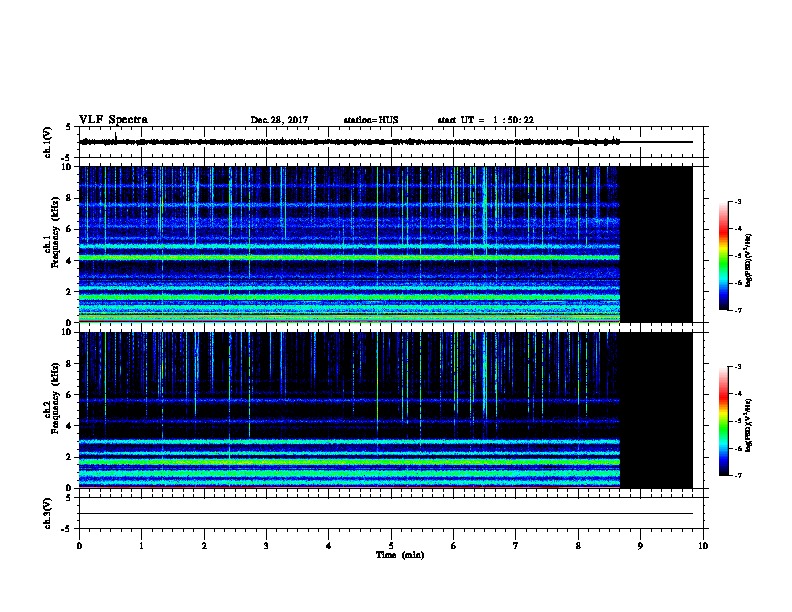The width and height of the screenshot is (792, 612).
Task: Click the 8 kHz tick of ch.1 spectrogram
Action: click(x=70, y=198)
